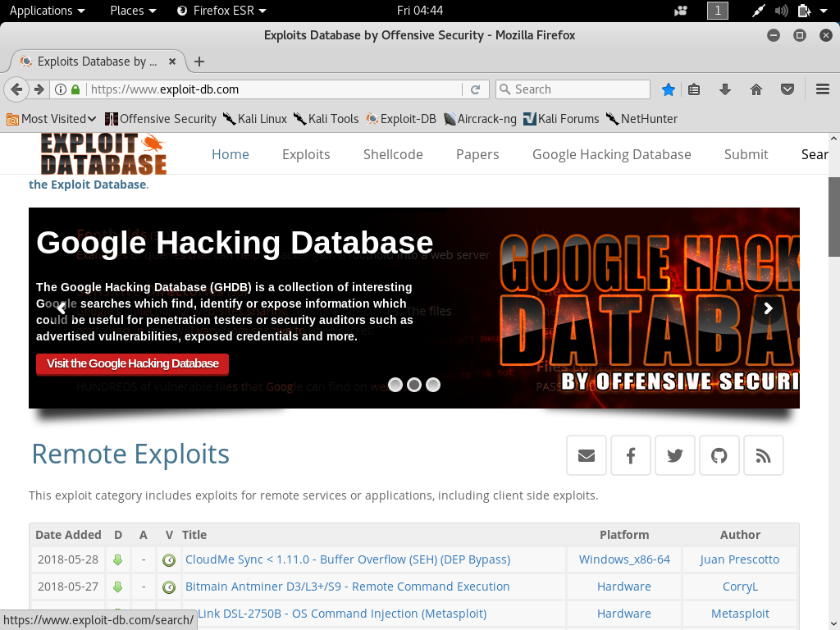Open the Offensive Security bookmark
The width and height of the screenshot is (840, 630).
(161, 119)
